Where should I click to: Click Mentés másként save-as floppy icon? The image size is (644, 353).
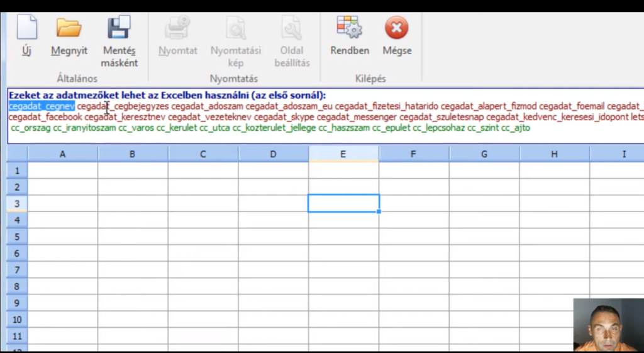119,27
